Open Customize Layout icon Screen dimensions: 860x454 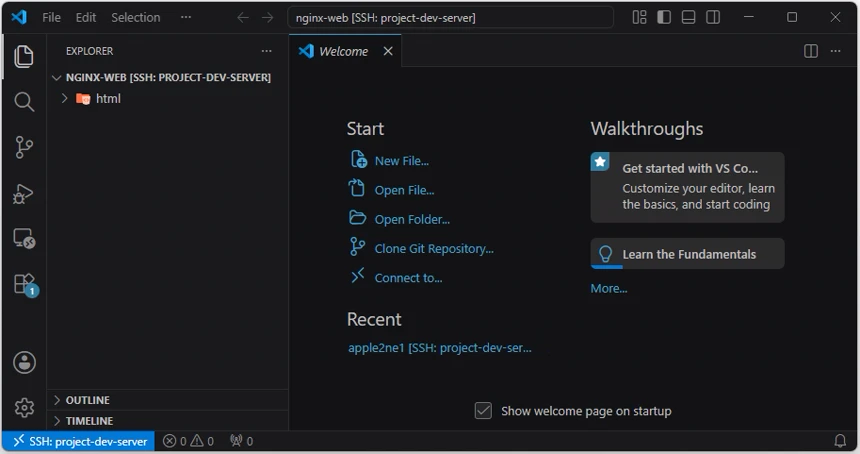639,18
